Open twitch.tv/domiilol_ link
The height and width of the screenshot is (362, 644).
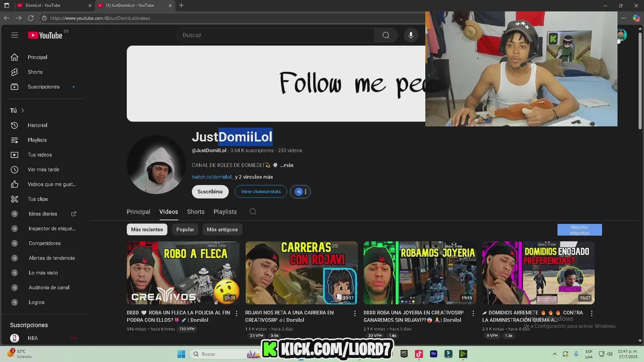click(x=213, y=177)
